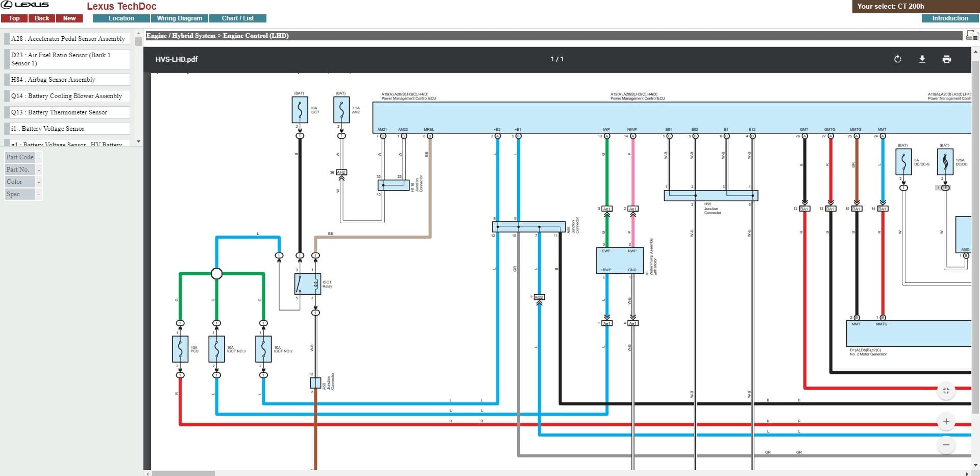The image size is (980, 476).
Task: Open the Location tab
Action: point(121,18)
